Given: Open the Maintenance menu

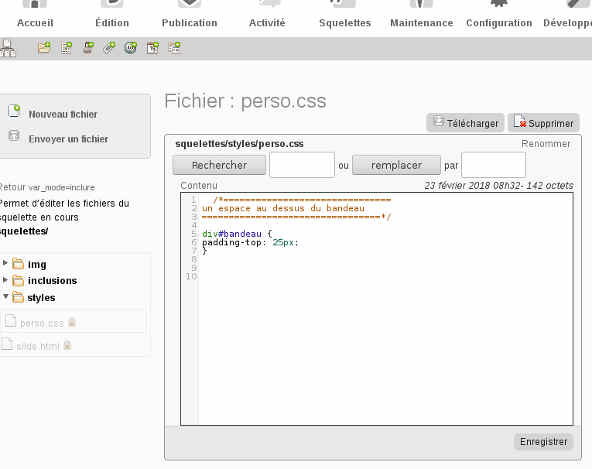Looking at the screenshot, I should (422, 23).
